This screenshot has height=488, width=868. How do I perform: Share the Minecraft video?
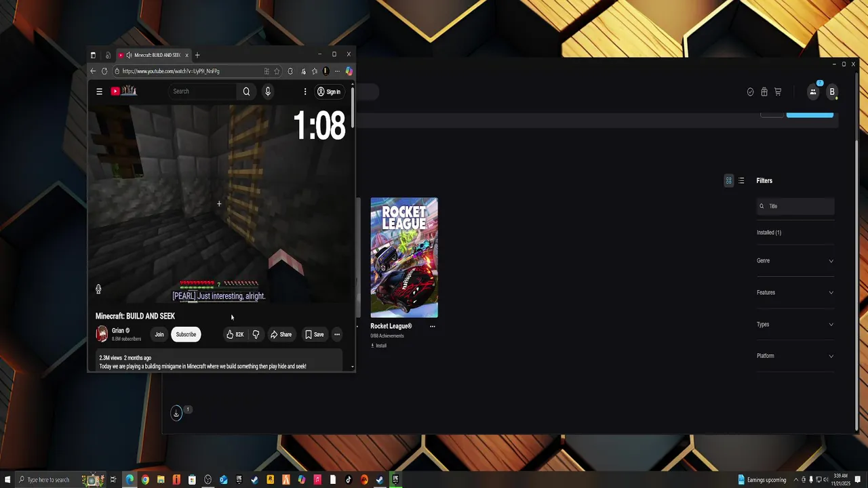(281, 334)
